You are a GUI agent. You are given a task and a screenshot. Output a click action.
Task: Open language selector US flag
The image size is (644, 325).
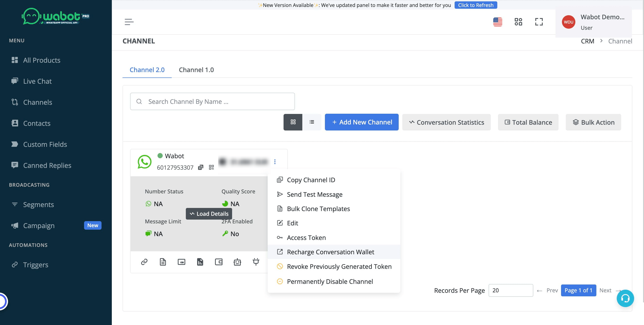(x=498, y=22)
